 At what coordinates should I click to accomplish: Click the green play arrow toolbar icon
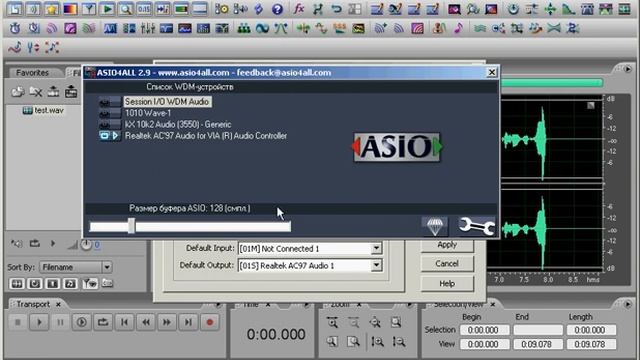(107, 9)
